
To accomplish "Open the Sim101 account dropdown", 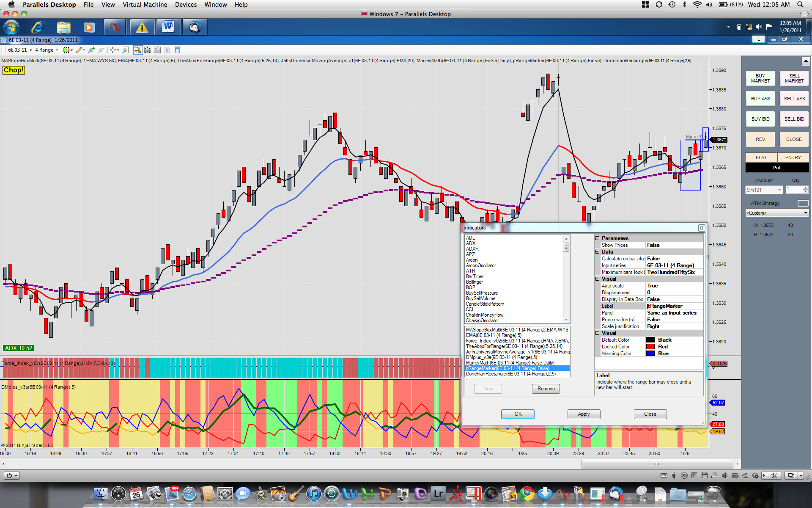I will 764,190.
